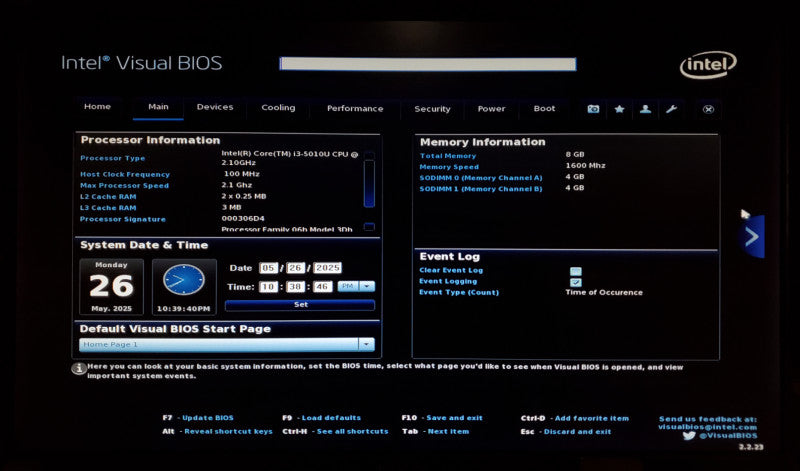Click the seconds field 46
Screen dimensions: 800x471
322,287
